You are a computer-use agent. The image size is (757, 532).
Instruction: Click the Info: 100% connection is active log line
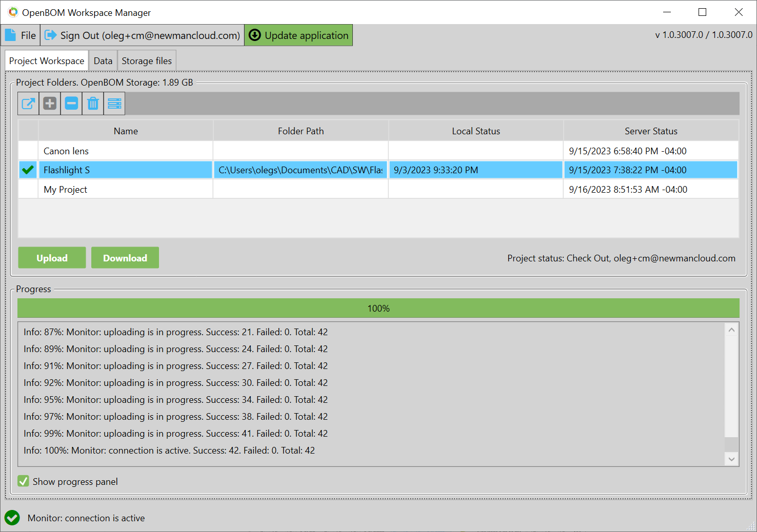tap(169, 451)
